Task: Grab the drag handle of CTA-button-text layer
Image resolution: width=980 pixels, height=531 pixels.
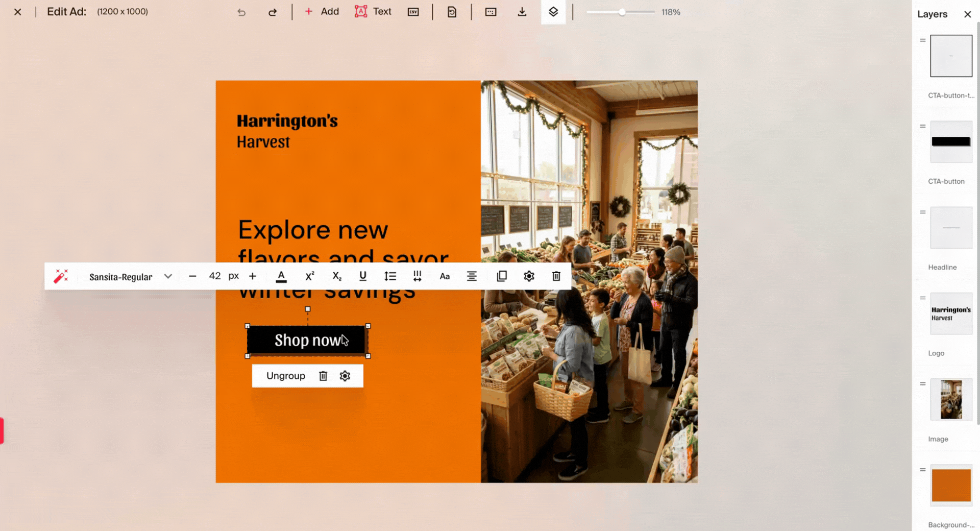Action: pos(922,40)
